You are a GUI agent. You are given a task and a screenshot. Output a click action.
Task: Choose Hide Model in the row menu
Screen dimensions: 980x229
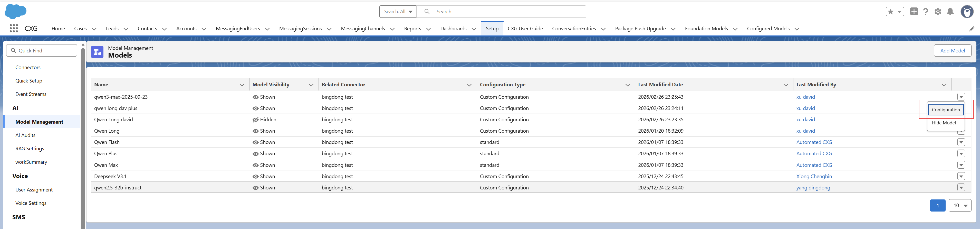tap(944, 123)
